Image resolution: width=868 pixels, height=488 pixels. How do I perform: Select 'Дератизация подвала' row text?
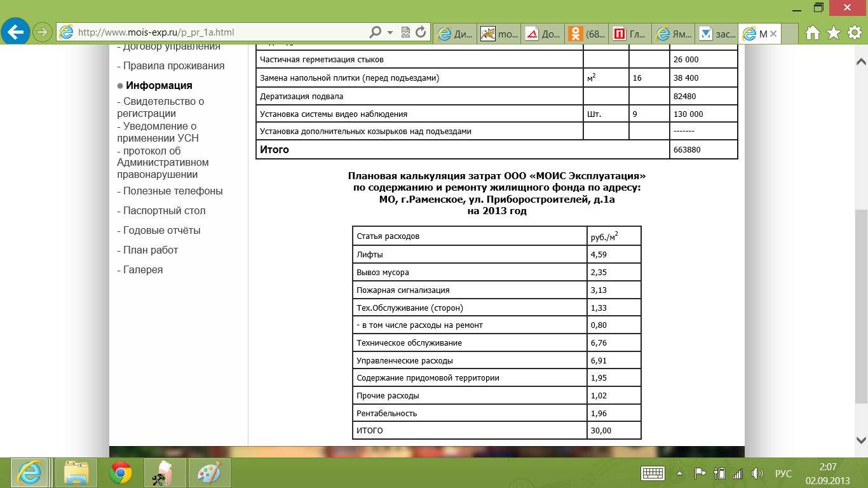[x=302, y=96]
